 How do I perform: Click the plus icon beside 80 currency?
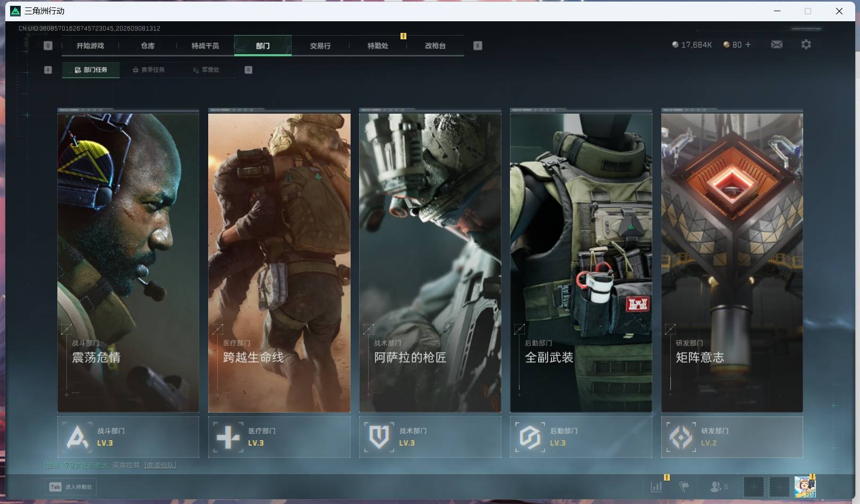pyautogui.click(x=748, y=45)
